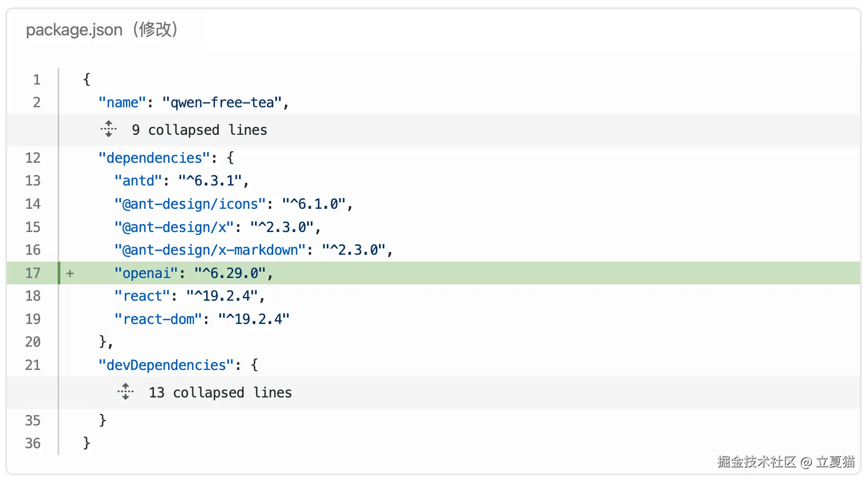Click the "react-dom" dependency key
This screenshot has width=868, height=482.
(158, 319)
